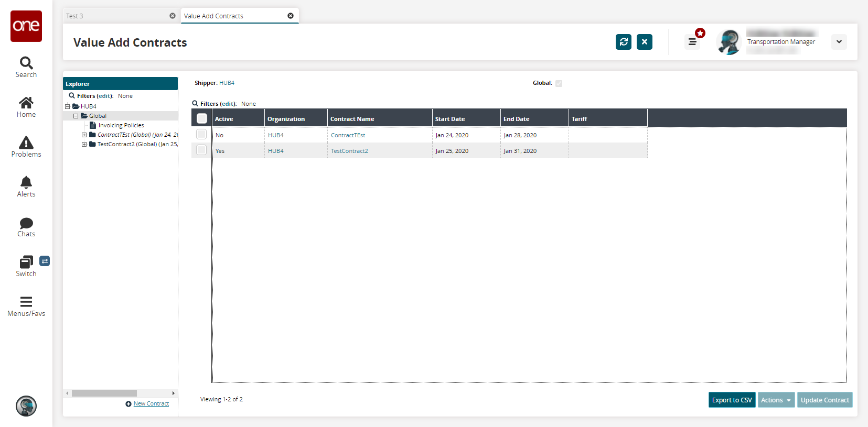Open the notifications list icon with badge
Image resolution: width=868 pixels, height=427 pixels.
pyautogui.click(x=692, y=42)
